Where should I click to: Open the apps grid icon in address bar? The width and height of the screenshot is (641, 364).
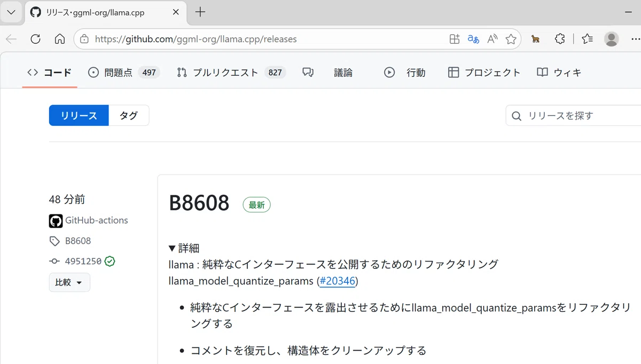455,39
